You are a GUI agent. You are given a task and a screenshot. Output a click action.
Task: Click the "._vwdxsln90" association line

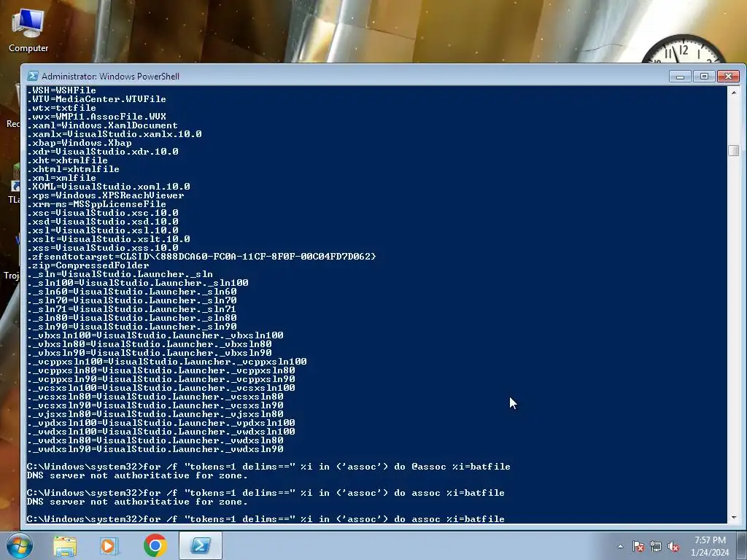pyautogui.click(x=155, y=449)
